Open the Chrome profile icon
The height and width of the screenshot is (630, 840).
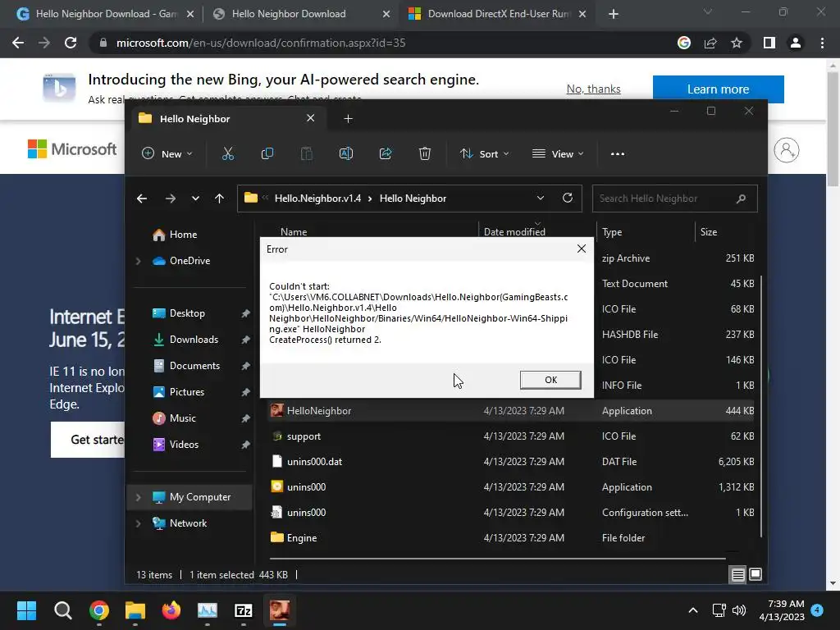[796, 43]
